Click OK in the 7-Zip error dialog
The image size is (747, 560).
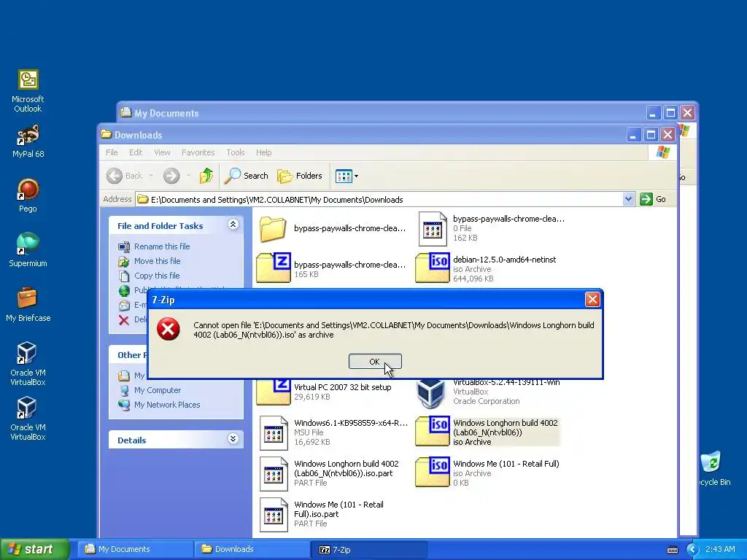(375, 362)
